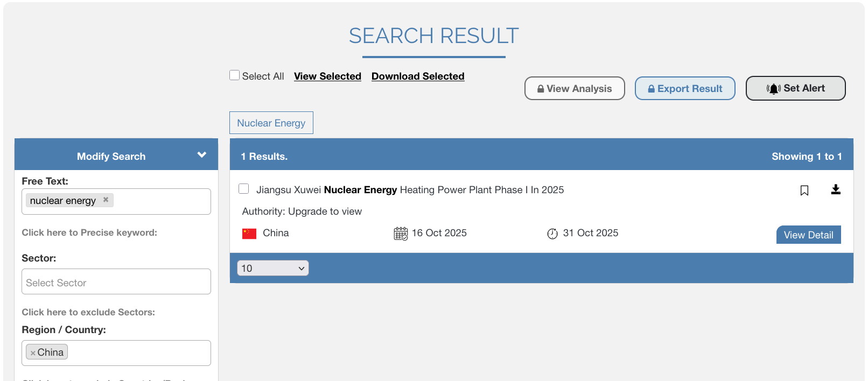Click the '16 Oct 2025' published date

point(439,233)
